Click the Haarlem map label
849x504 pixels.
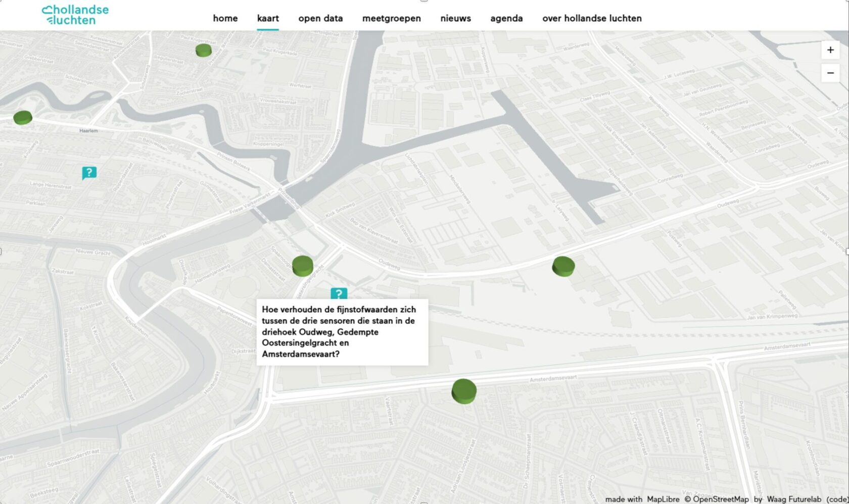pyautogui.click(x=88, y=131)
